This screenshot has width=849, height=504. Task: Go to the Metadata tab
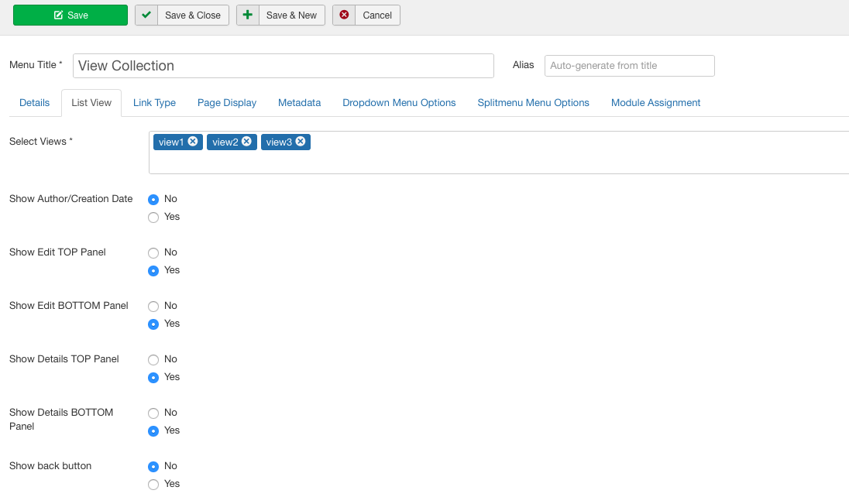(x=300, y=103)
